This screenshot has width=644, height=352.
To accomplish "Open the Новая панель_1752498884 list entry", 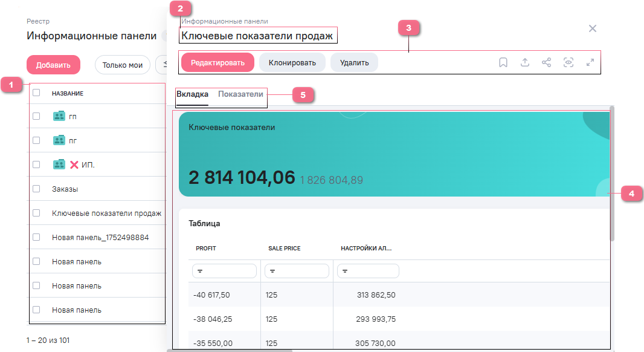I will [x=100, y=237].
